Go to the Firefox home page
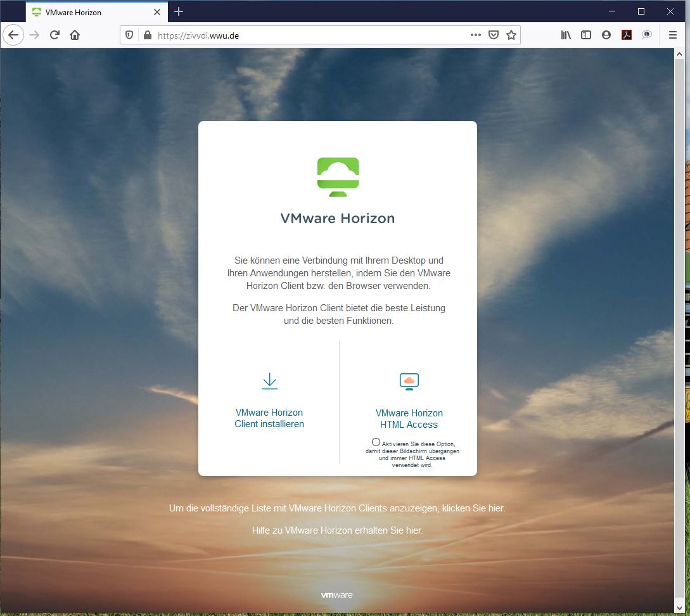The height and width of the screenshot is (616, 690). click(75, 35)
